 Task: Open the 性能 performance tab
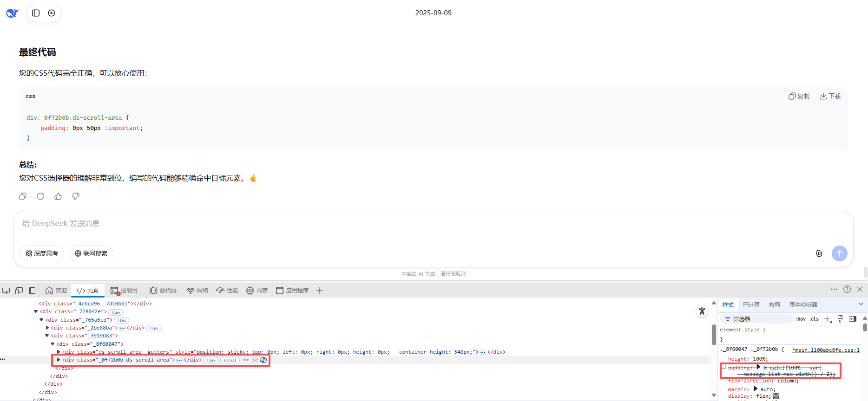pyautogui.click(x=227, y=291)
